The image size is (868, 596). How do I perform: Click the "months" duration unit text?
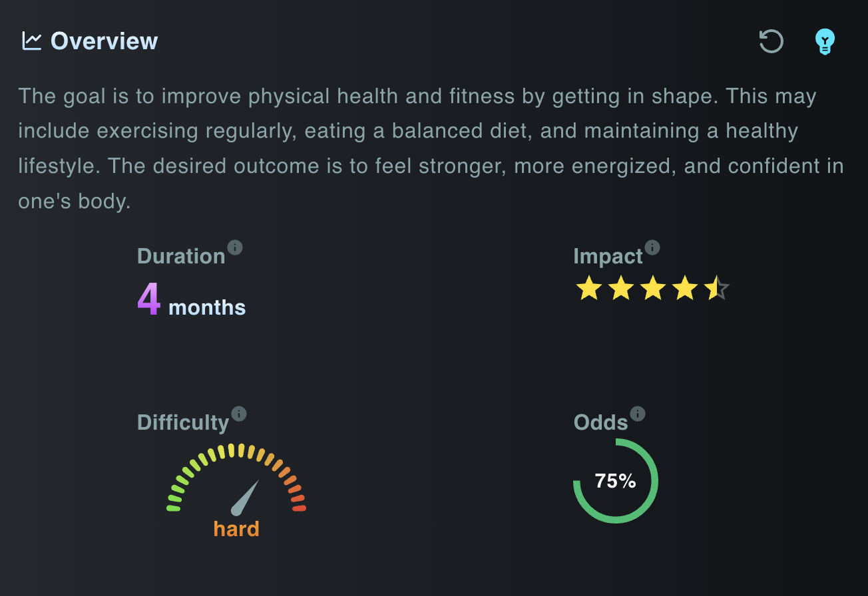(207, 307)
